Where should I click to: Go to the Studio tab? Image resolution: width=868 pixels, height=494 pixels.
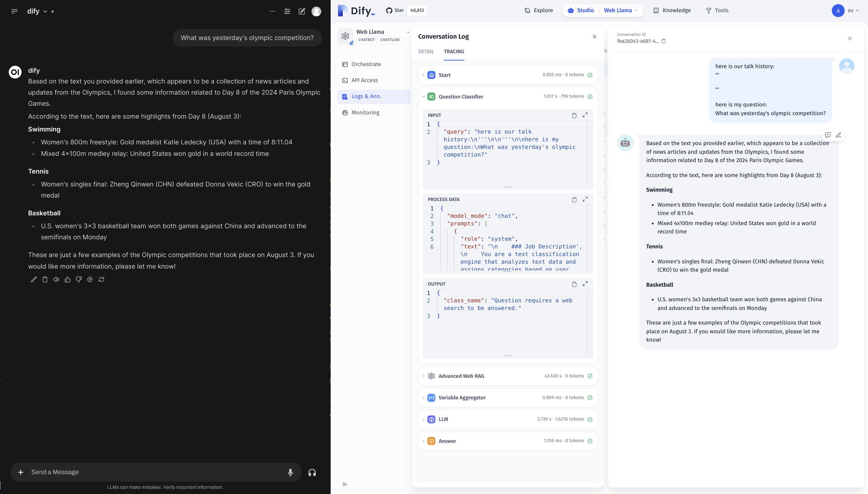click(x=581, y=10)
